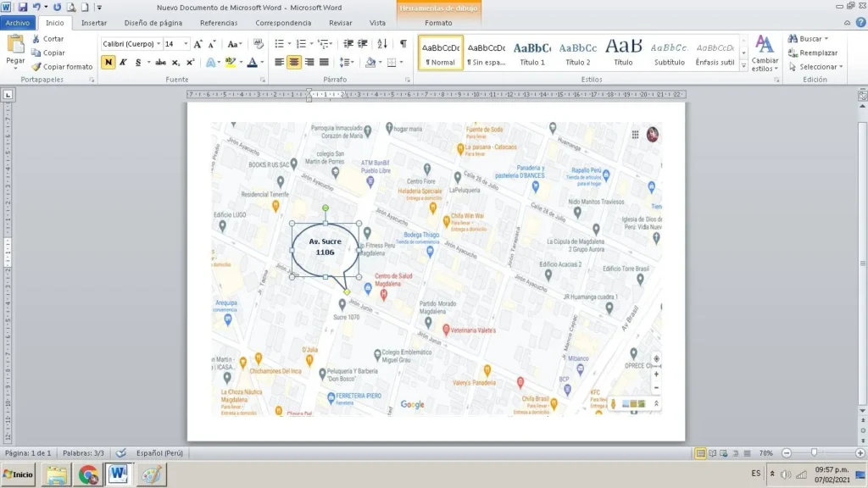Open the text effects icon
This screenshot has height=488, width=868.
click(210, 62)
